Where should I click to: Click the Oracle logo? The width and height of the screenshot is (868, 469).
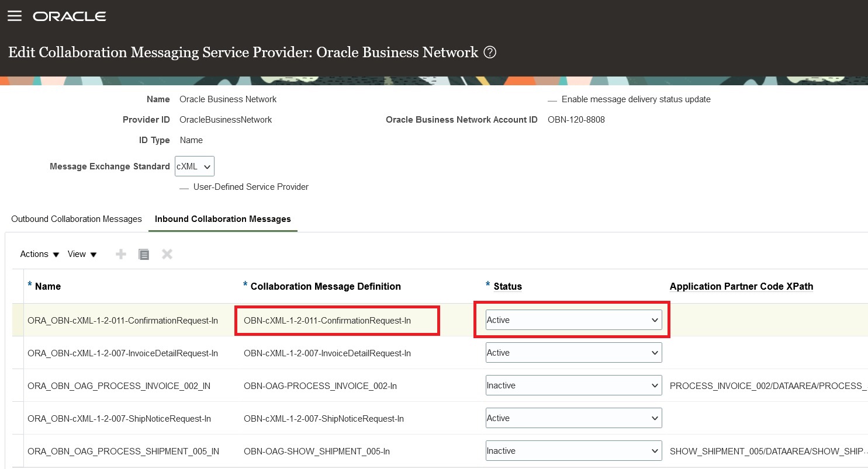[x=70, y=16]
